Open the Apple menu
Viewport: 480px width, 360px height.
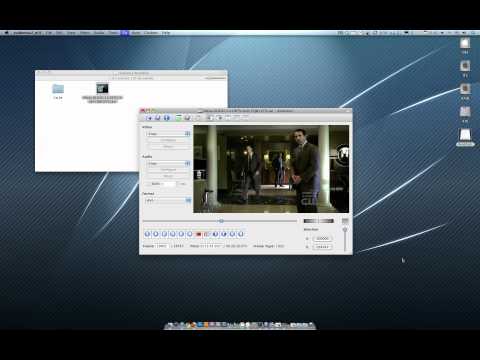[x=6, y=33]
